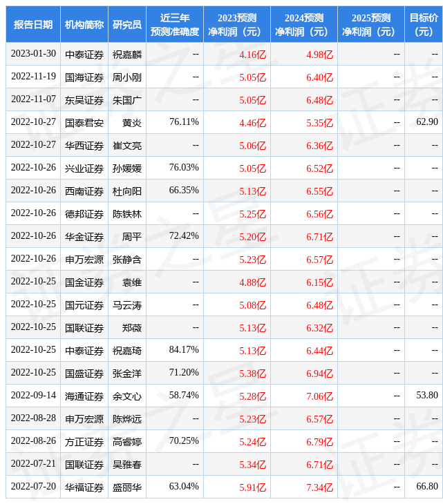Click accuracy value 76.11%
The width and height of the screenshot is (443, 504).
point(184,122)
